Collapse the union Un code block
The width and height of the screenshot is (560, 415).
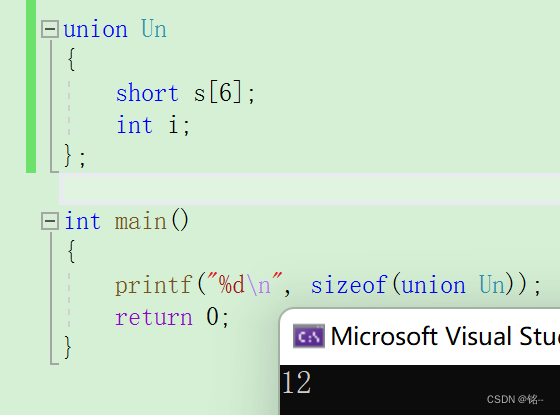50,29
